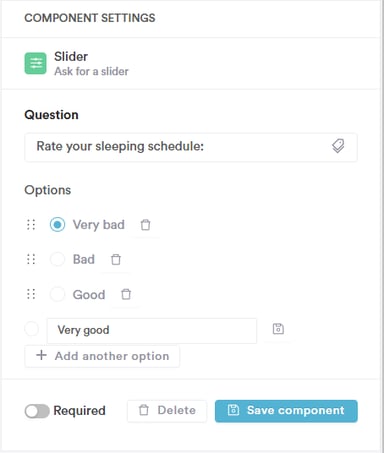The height and width of the screenshot is (453, 384).
Task: Click the green Slider component icon
Action: (35, 63)
